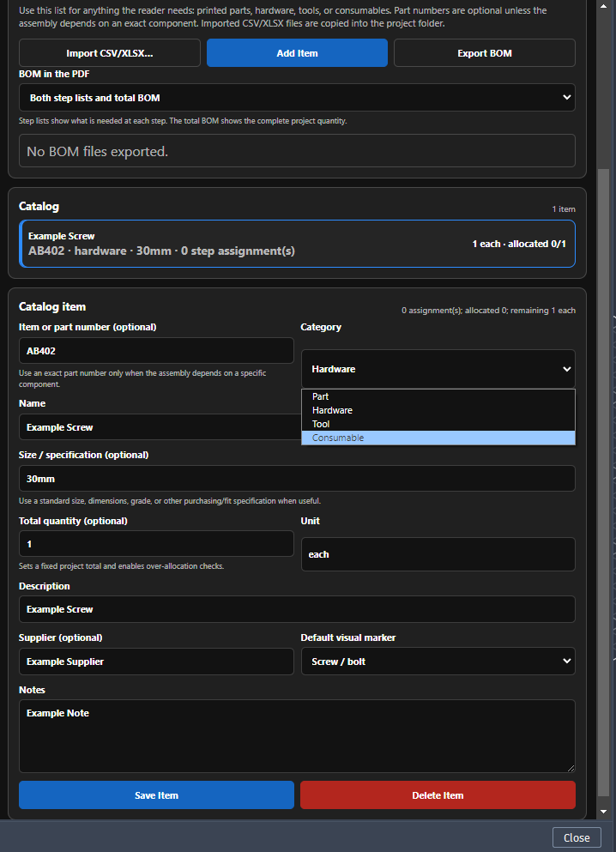Open the BOM in the PDF dropdown
Viewport: 616px width, 852px height.
(x=297, y=98)
